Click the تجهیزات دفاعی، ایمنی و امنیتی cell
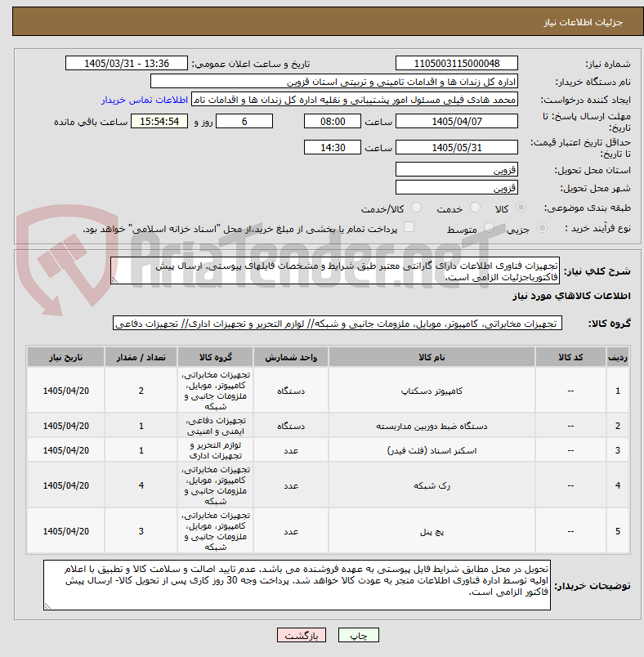This screenshot has height=657, width=644. pyautogui.click(x=216, y=426)
